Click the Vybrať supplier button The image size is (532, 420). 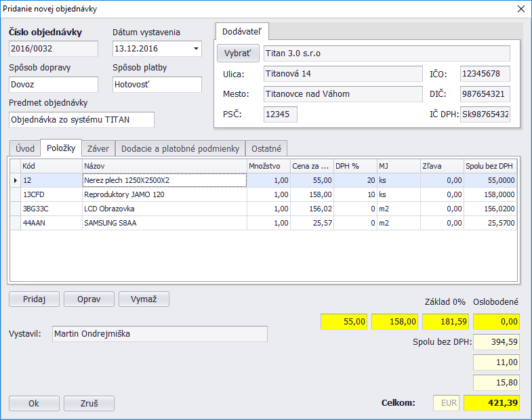[x=237, y=54]
